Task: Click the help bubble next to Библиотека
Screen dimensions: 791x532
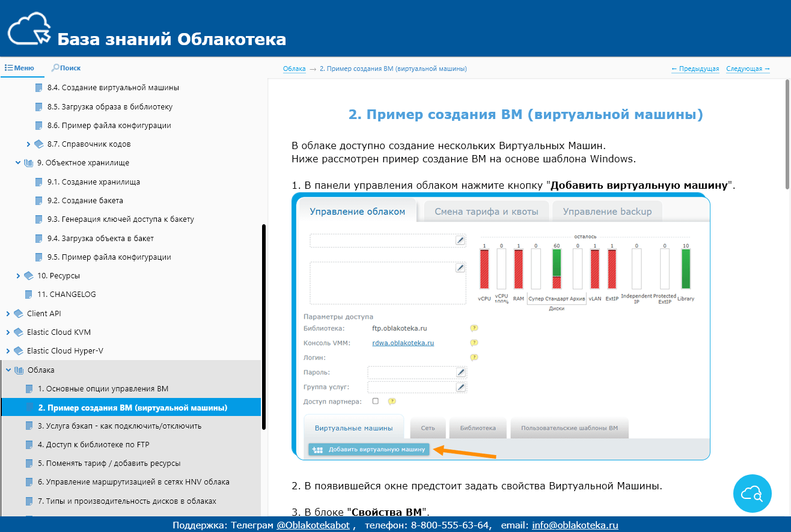Action: coord(474,328)
